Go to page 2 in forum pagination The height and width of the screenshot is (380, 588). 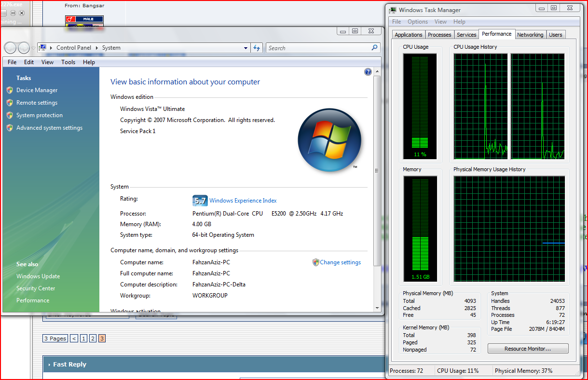[93, 339]
